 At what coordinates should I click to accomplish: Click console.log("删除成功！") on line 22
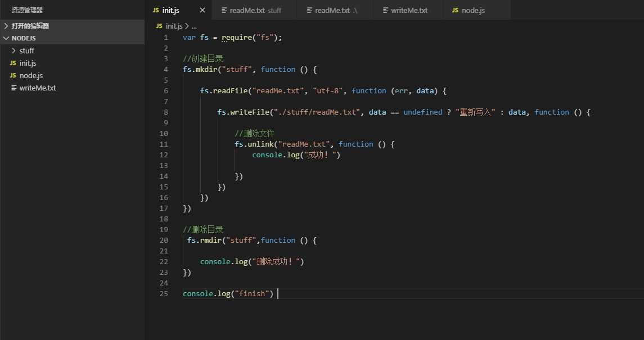tap(252, 261)
